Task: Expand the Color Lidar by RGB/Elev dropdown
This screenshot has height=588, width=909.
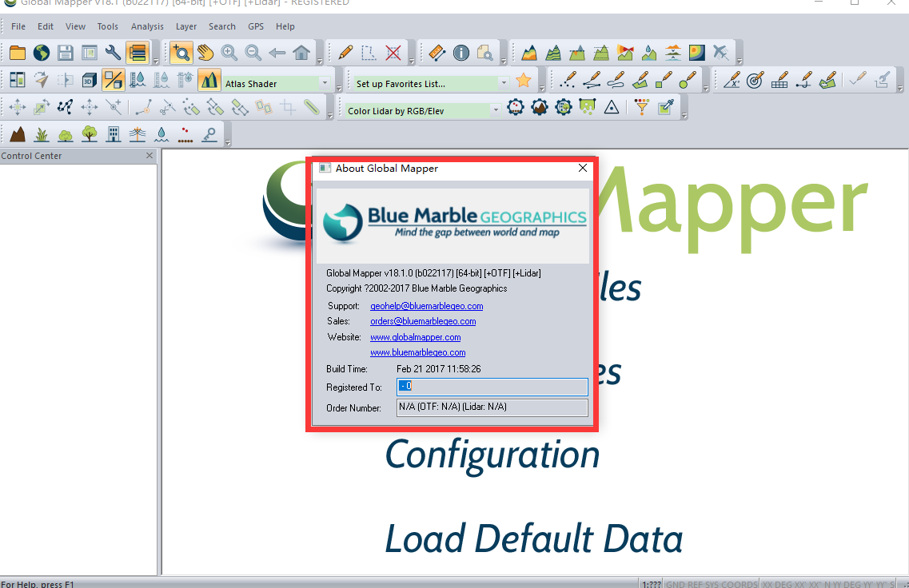Action: (x=496, y=110)
